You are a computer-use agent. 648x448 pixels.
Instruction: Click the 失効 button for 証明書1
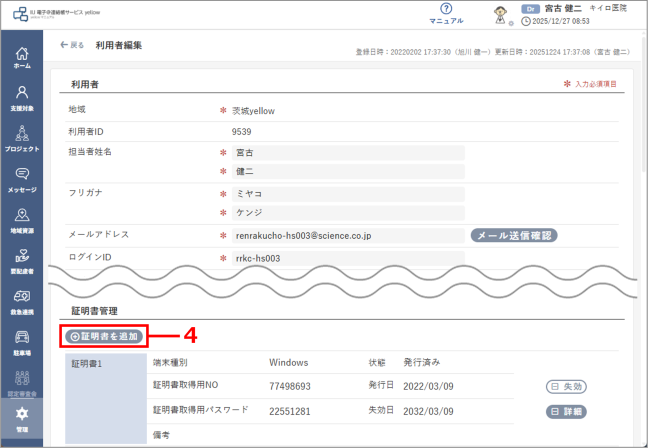point(565,386)
